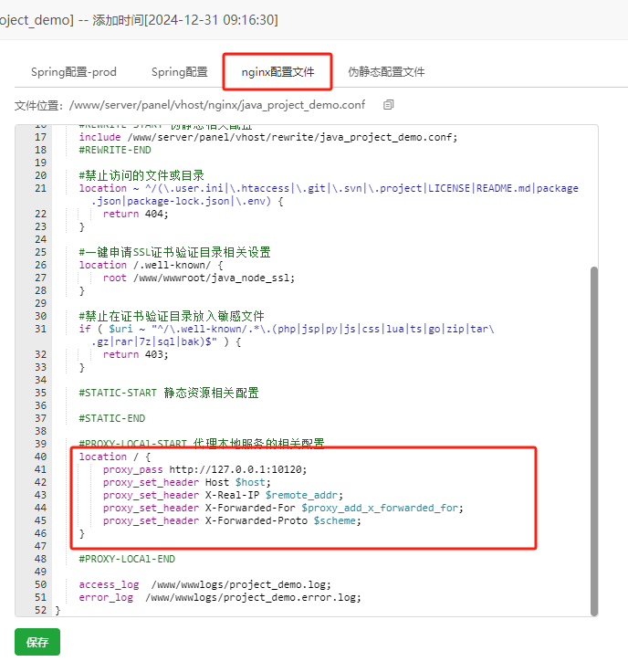
Task: Switch to the Spring配置-prod tab
Action: coord(74,71)
